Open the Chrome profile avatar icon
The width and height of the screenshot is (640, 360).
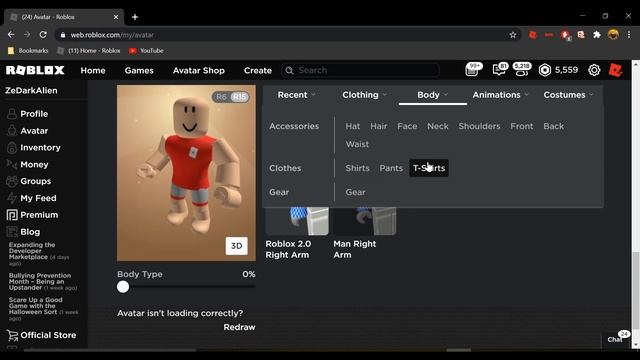pos(613,35)
